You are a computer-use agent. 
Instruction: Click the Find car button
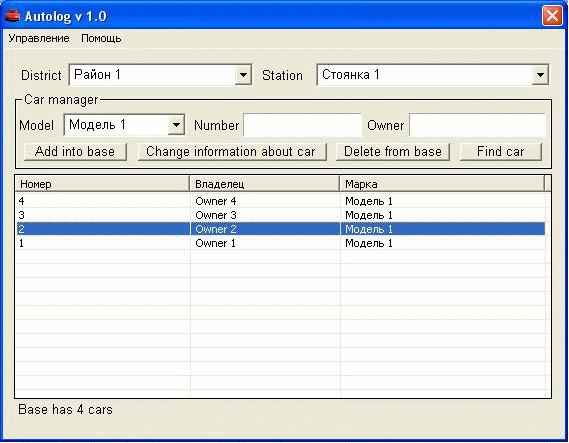click(x=501, y=152)
